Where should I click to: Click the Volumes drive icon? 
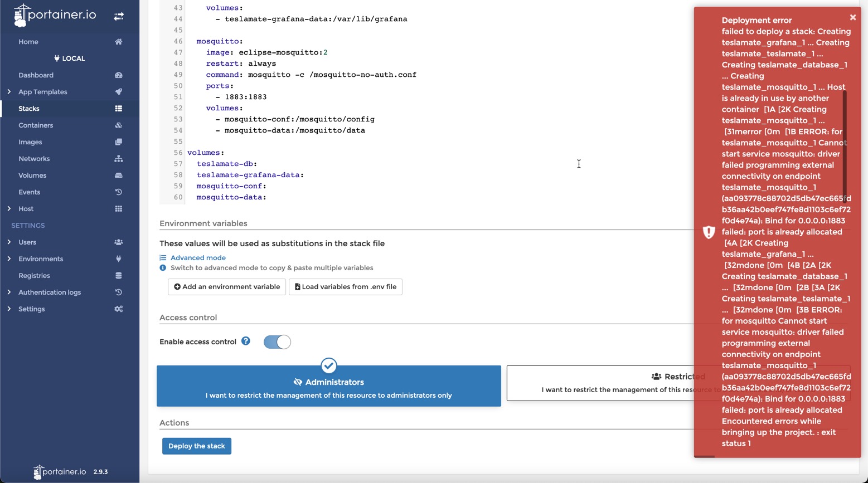(x=119, y=175)
